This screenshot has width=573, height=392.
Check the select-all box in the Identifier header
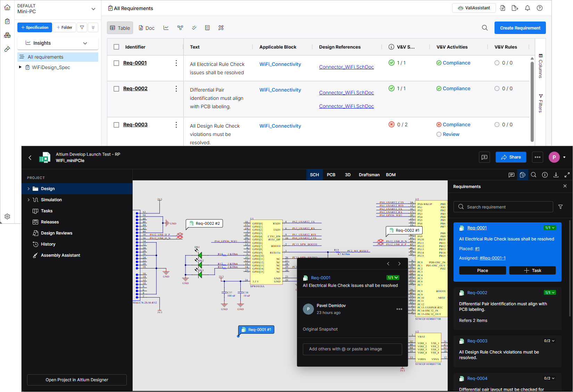[116, 47]
